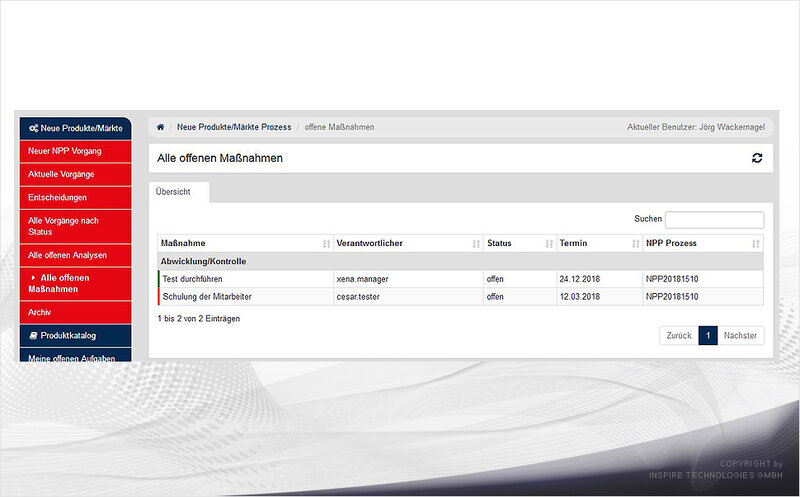Open the Archiv sidebar entry
Image resolution: width=800 pixels, height=497 pixels.
point(76,312)
